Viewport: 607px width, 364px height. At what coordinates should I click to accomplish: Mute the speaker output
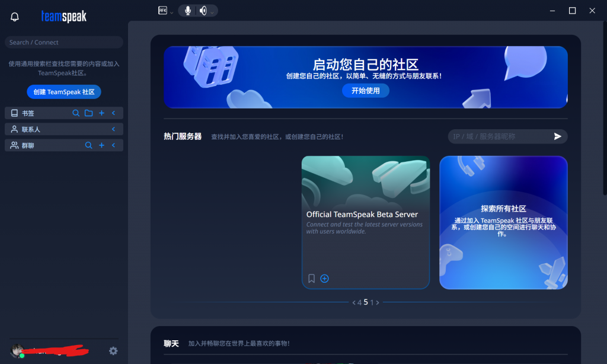pyautogui.click(x=203, y=11)
